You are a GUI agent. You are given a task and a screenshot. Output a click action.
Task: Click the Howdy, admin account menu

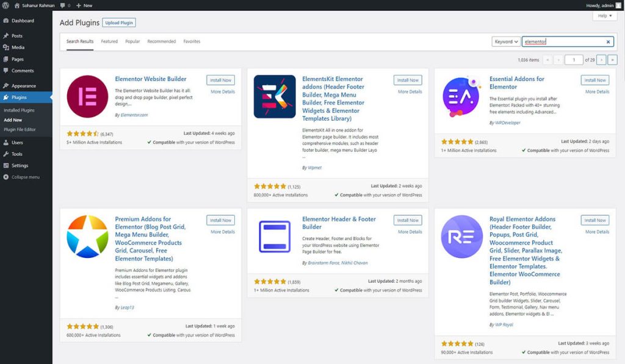tap(604, 5)
